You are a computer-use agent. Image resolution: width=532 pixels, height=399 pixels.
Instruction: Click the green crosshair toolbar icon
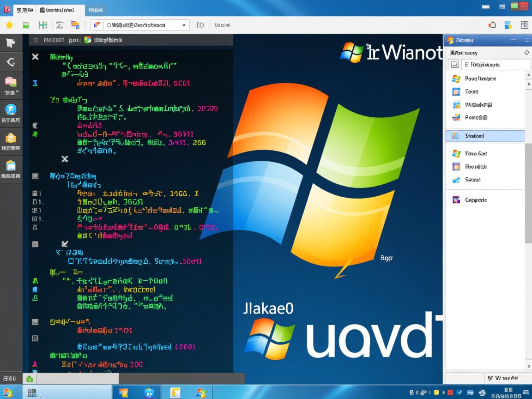pyautogui.click(x=42, y=25)
